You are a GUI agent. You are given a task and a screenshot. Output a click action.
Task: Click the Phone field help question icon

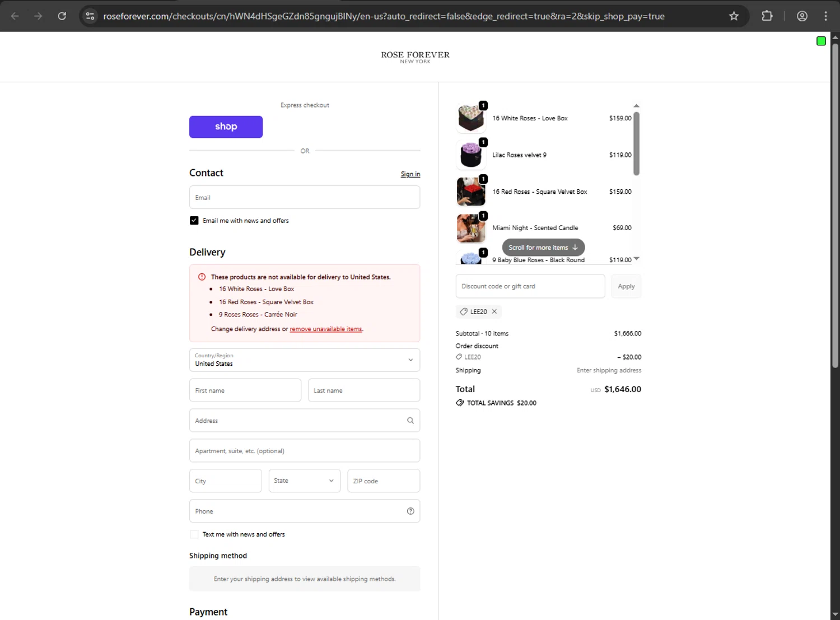(410, 511)
